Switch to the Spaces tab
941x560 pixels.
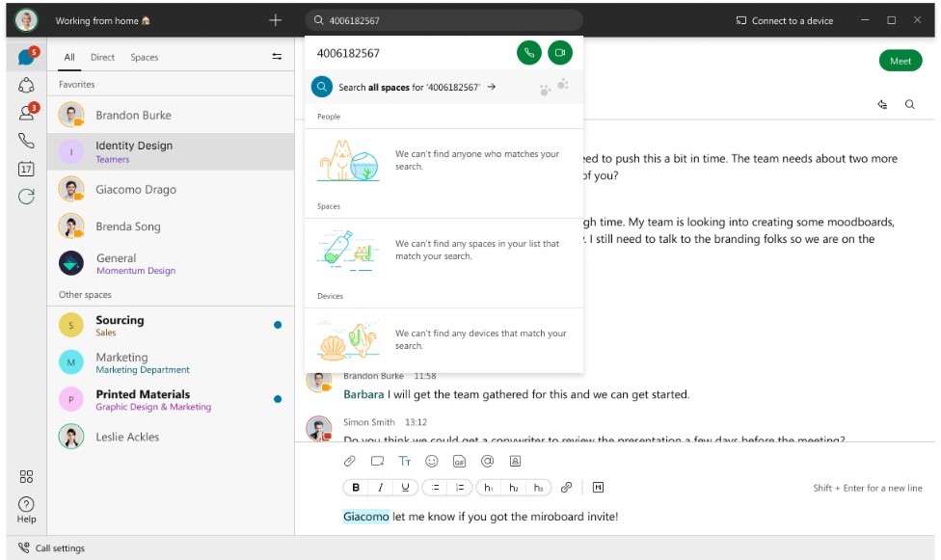(145, 57)
